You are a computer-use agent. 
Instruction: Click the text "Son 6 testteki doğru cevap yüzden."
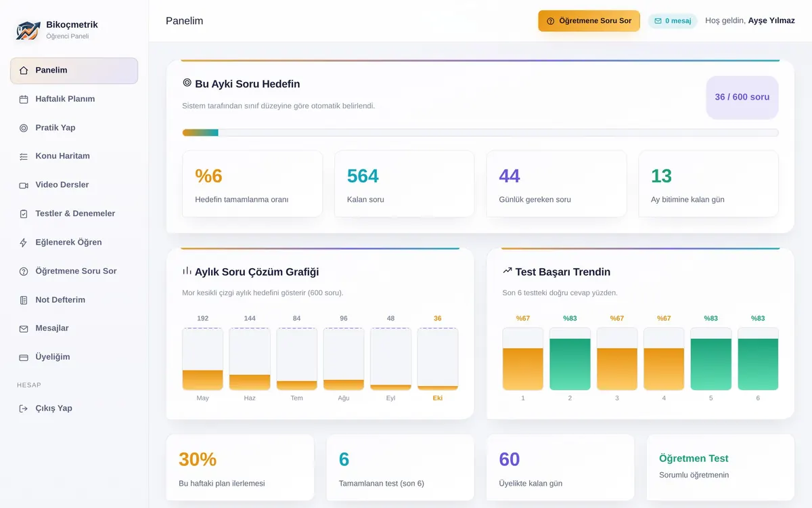click(x=560, y=293)
